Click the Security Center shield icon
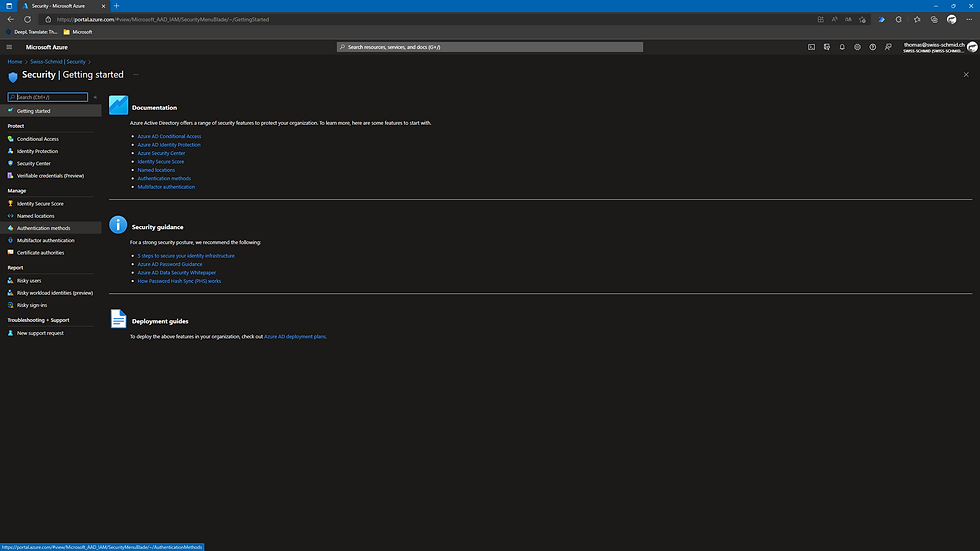Screen dimensions: 980x551 [x=11, y=163]
